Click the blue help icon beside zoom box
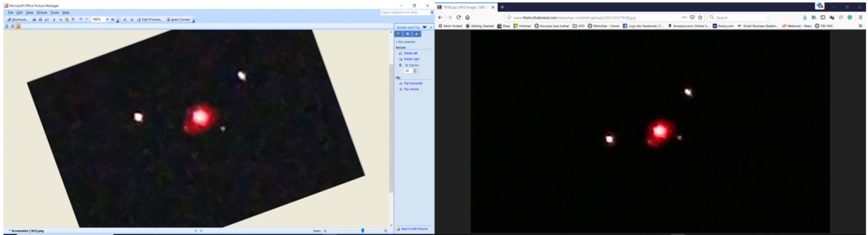Image resolution: width=868 pixels, height=235 pixels. 112,19
